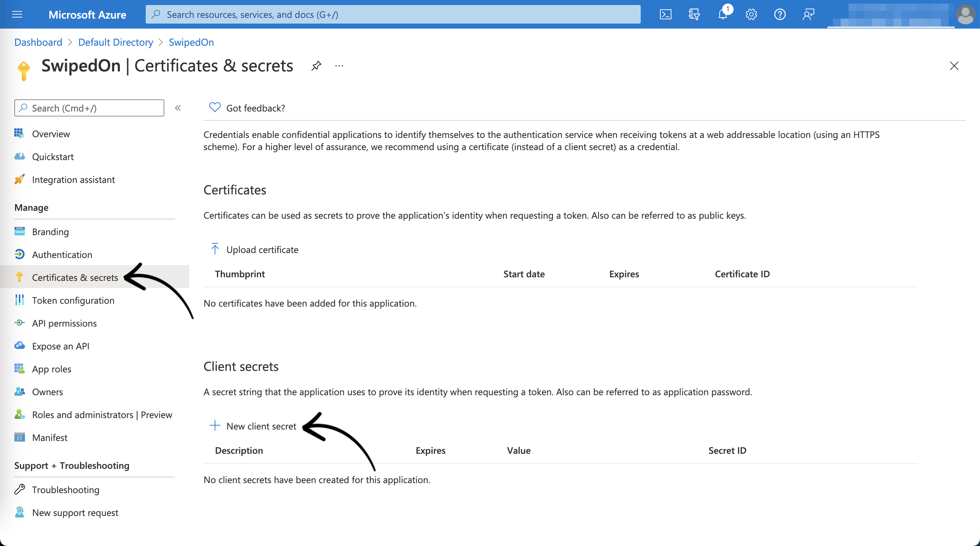Pin this blade to dashboard
The width and height of the screenshot is (980, 546).
click(316, 66)
